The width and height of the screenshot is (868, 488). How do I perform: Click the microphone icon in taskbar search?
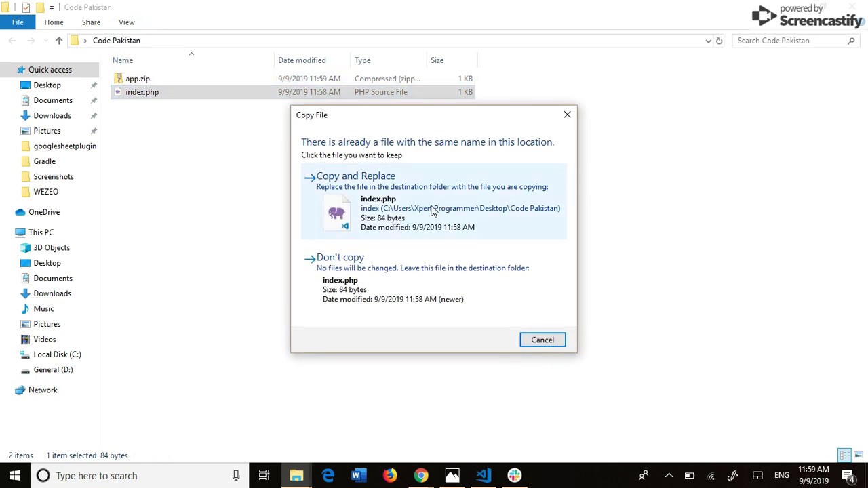pyautogui.click(x=236, y=476)
